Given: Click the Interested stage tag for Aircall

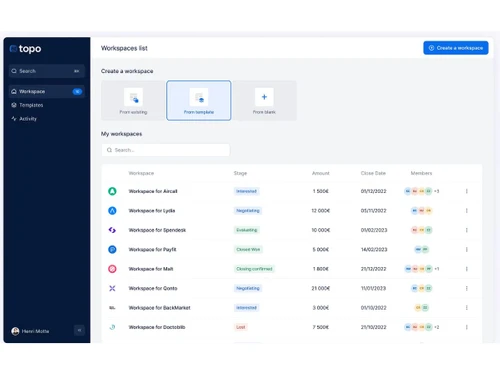Looking at the screenshot, I should (246, 191).
